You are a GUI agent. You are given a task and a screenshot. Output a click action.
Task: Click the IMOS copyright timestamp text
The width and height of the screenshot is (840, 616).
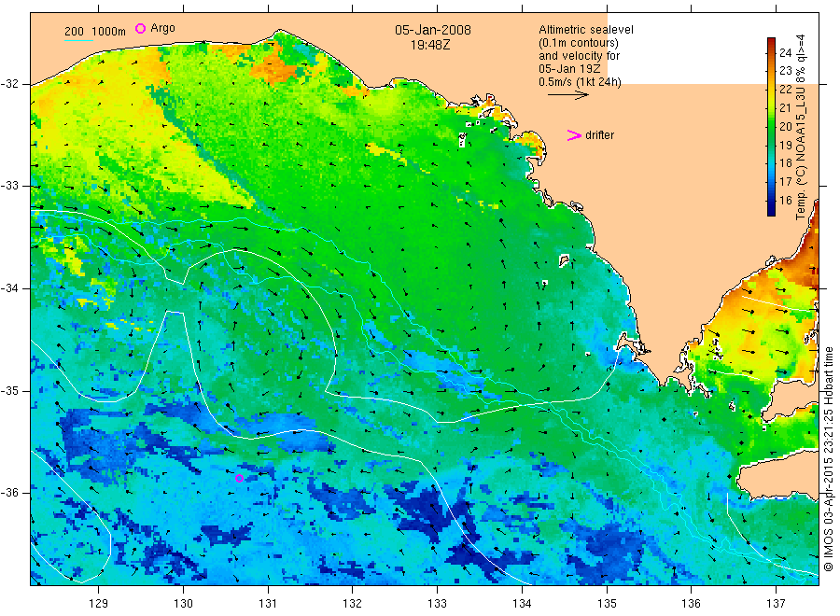(x=829, y=459)
